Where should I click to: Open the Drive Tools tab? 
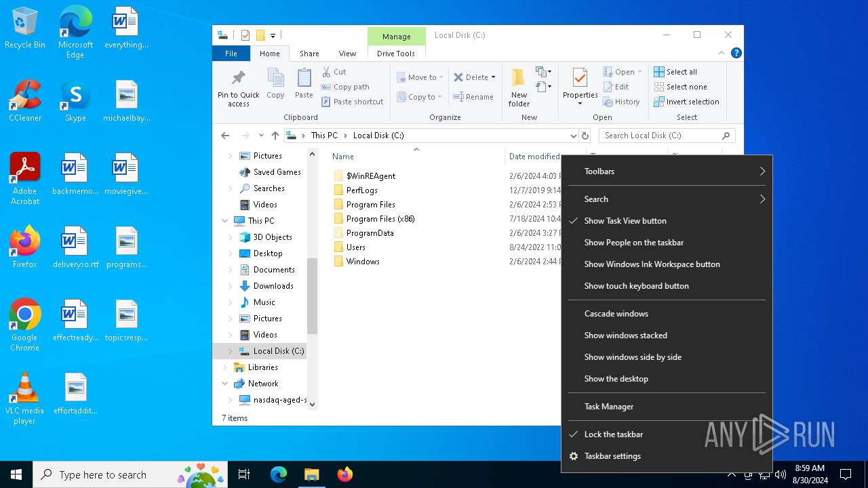pyautogui.click(x=396, y=54)
